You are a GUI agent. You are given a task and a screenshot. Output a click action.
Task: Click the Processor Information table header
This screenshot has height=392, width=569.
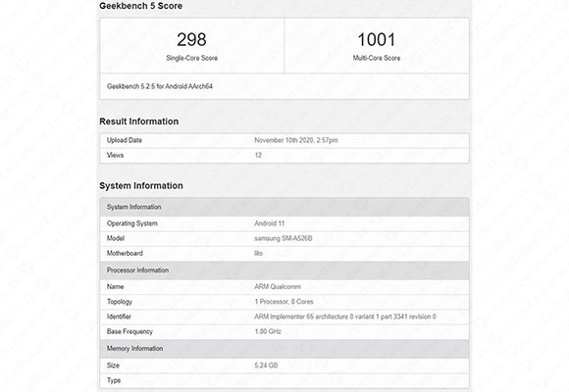pos(284,270)
